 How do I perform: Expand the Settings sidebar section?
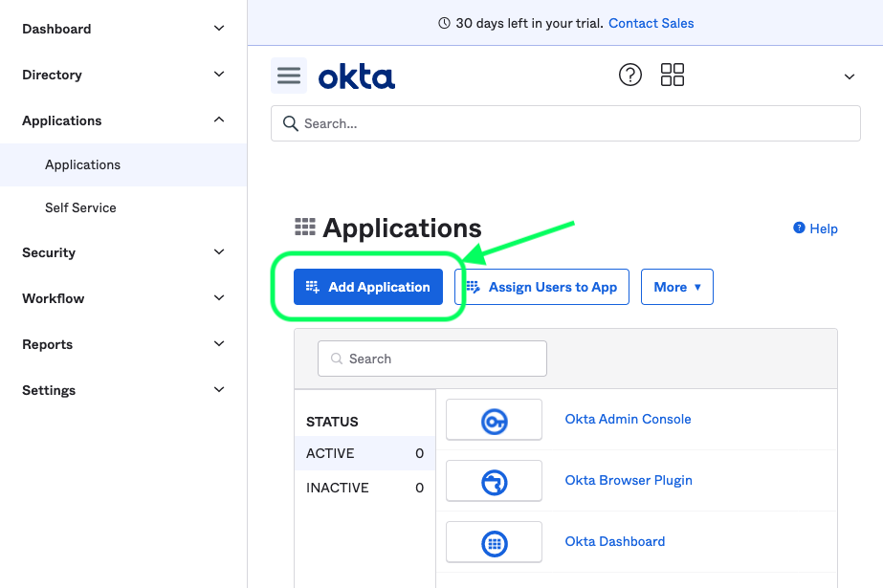[x=219, y=389]
